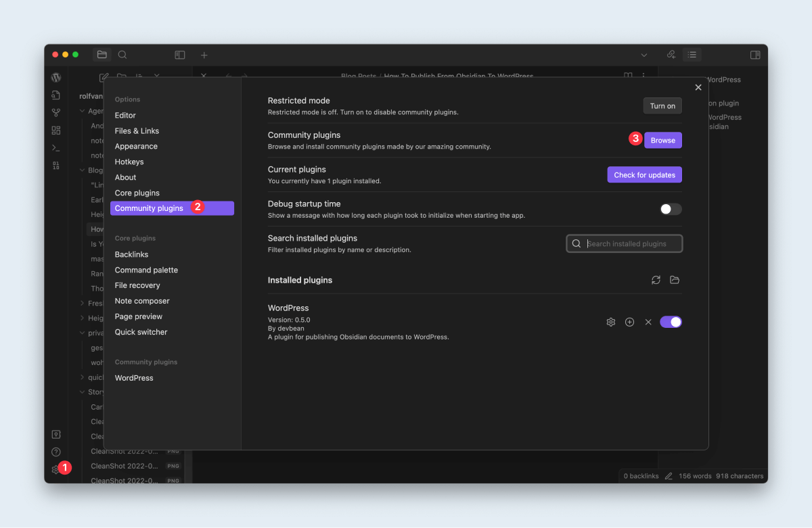Screen dimensions: 812x528
Task: Open the About section
Action: [x=172, y=178]
